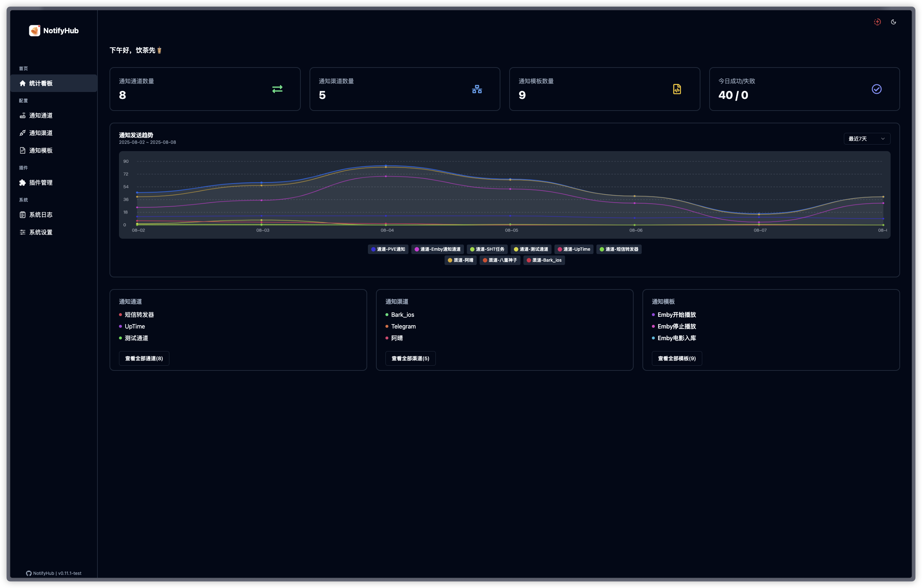Go to 系统设置 in sidebar
The height and width of the screenshot is (588, 922).
pyautogui.click(x=41, y=232)
